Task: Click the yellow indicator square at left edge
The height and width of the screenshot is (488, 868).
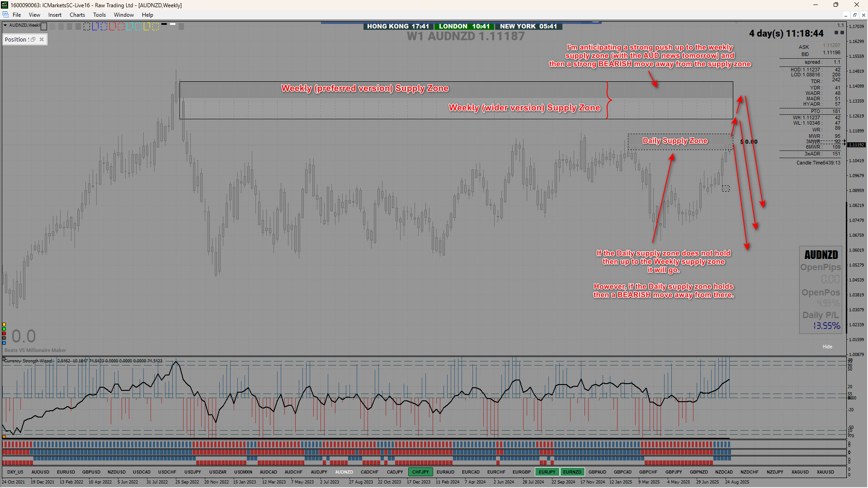Action: click(x=4, y=324)
